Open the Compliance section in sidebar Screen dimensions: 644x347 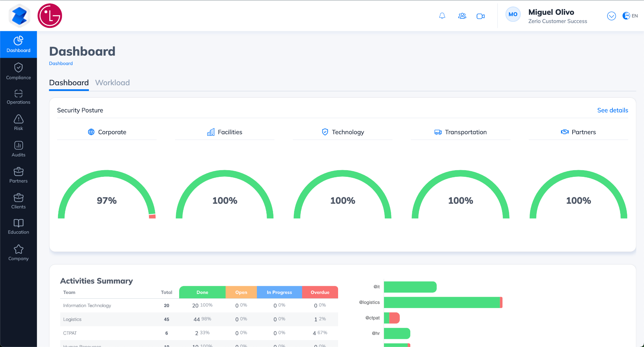[18, 71]
